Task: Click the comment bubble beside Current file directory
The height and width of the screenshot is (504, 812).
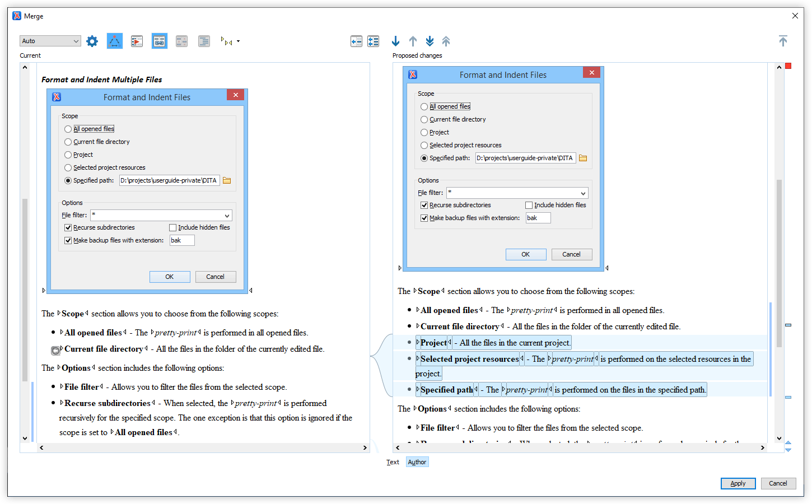Action: (55, 351)
